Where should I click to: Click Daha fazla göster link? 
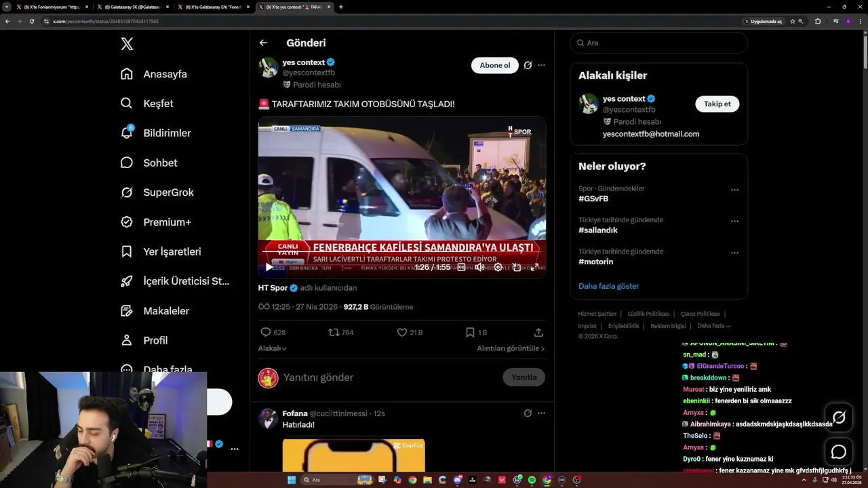point(609,286)
